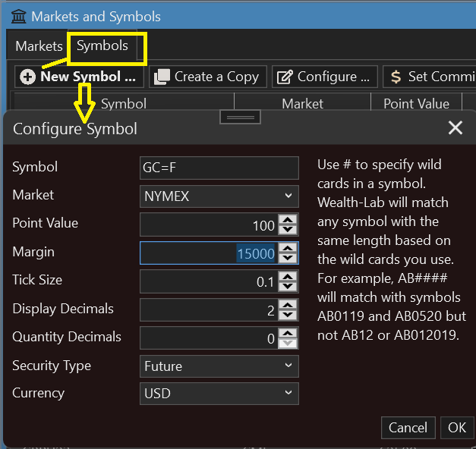Viewport: 476px width, 449px height.
Task: Switch to the Markets tab
Action: click(39, 46)
